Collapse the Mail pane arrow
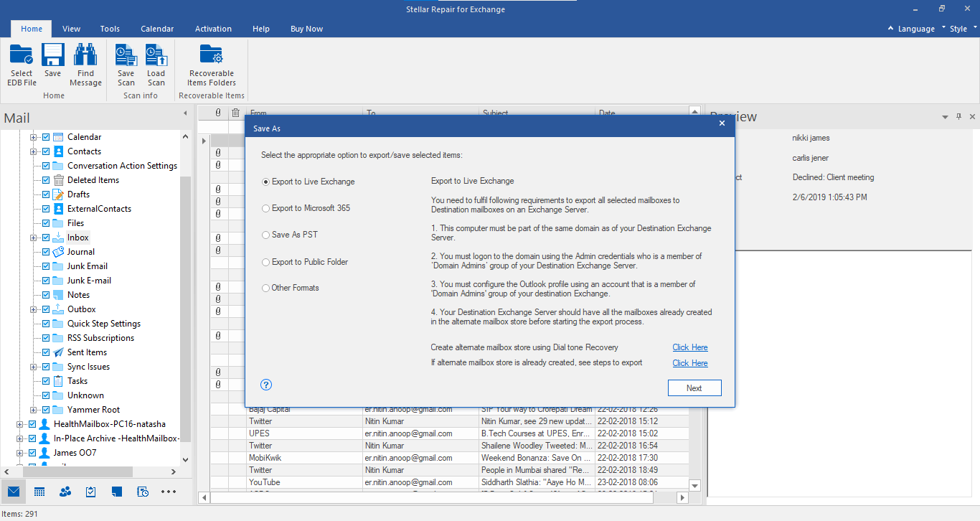Image resolution: width=980 pixels, height=521 pixels. 185,113
